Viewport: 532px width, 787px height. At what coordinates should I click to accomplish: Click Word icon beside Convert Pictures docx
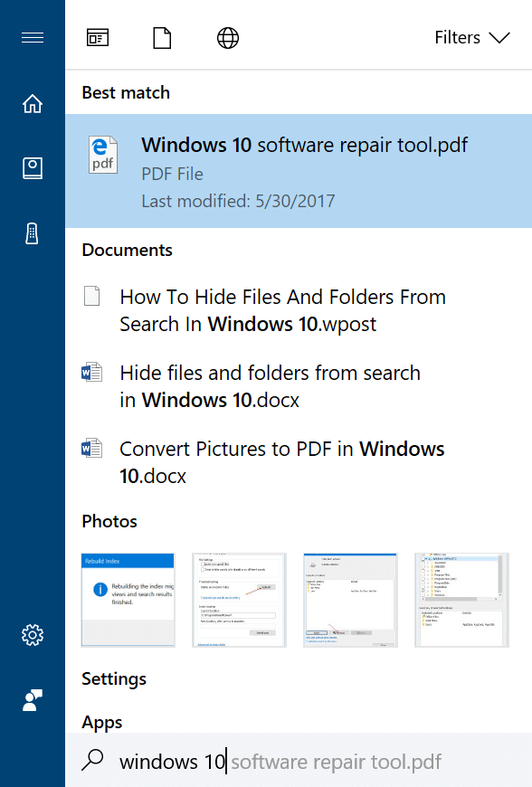click(92, 448)
